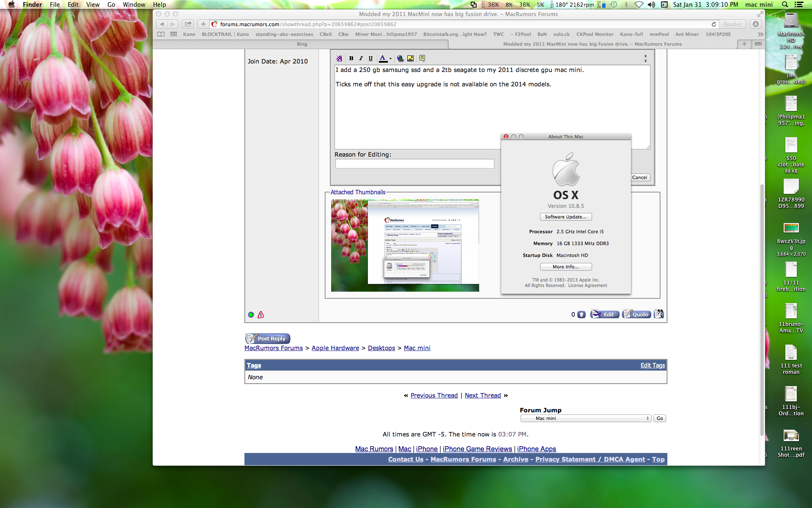The width and height of the screenshot is (812, 508).
Task: Click the Safari forward navigation button
Action: point(173,24)
